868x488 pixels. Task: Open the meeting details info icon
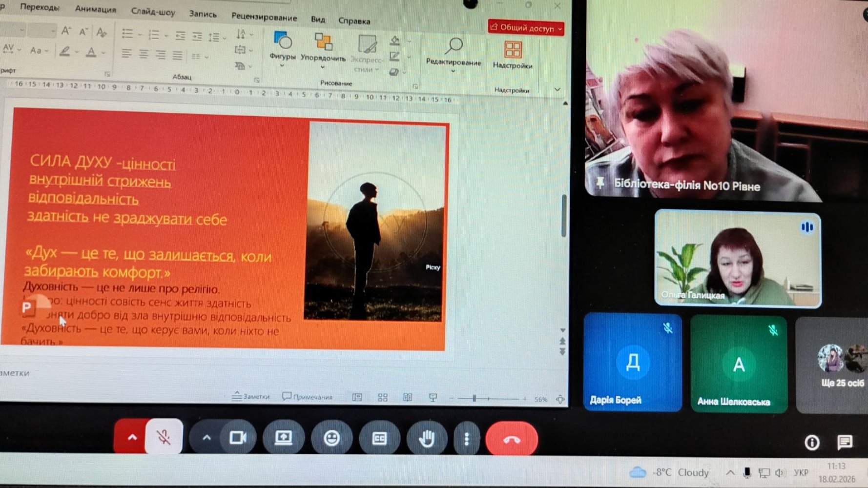tap(812, 443)
